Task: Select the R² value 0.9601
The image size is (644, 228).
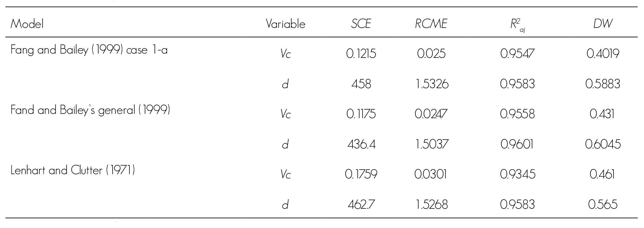Action: [517, 144]
